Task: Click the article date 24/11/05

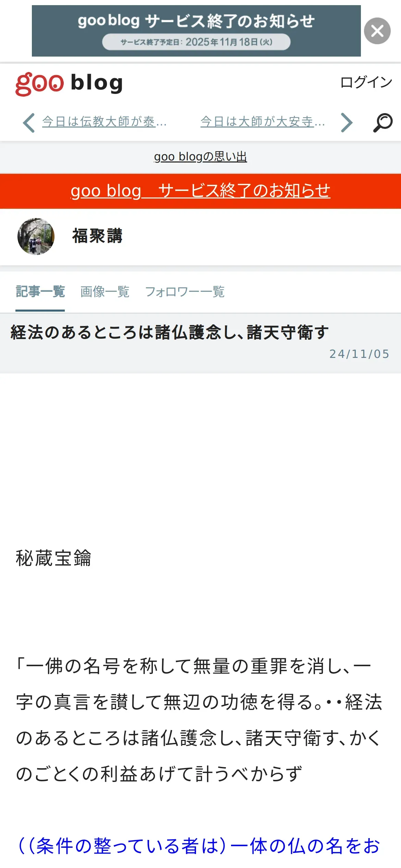Action: pyautogui.click(x=360, y=354)
